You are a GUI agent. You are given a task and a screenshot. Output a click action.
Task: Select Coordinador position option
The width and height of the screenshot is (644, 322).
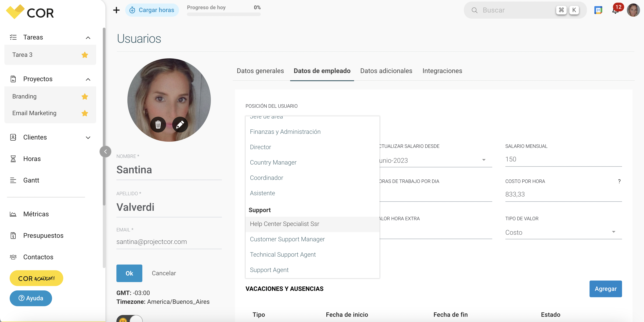tap(313, 178)
